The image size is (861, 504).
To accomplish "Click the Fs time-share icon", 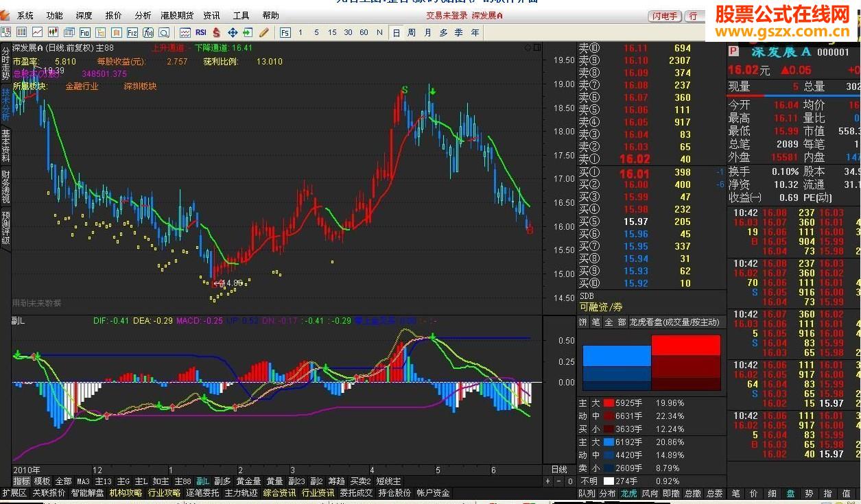I will pyautogui.click(x=285, y=32).
